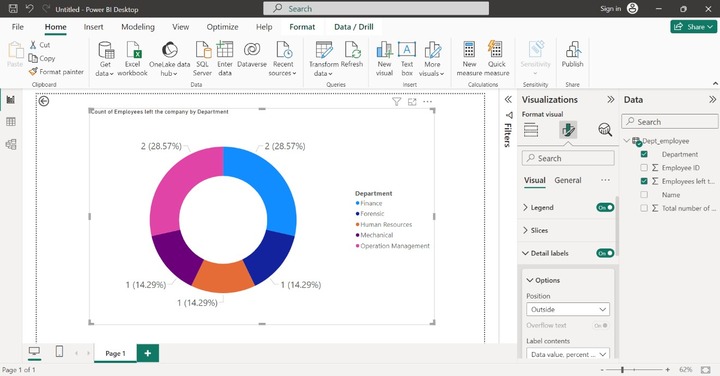Uncheck the Department field
This screenshot has height=376, width=720.
point(644,154)
